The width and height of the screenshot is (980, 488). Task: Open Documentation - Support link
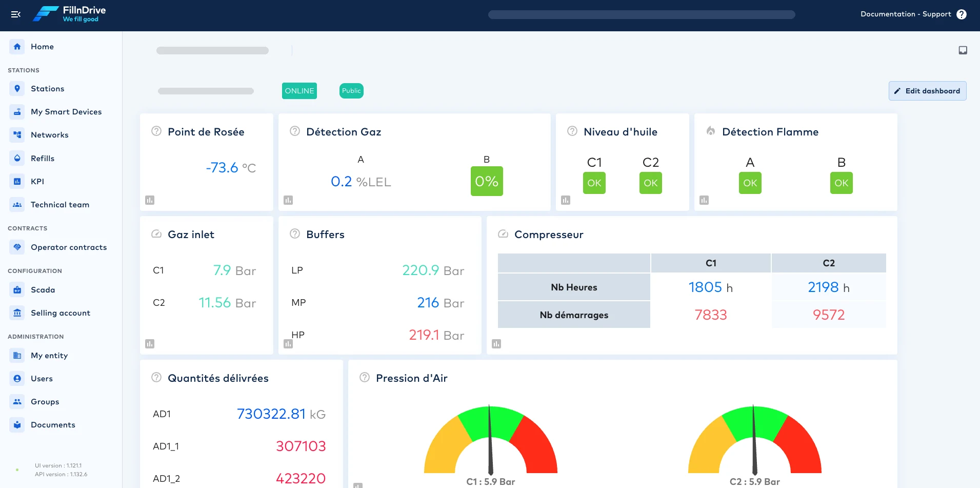coord(906,14)
